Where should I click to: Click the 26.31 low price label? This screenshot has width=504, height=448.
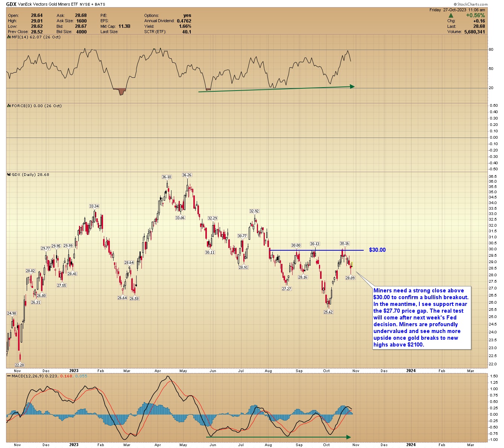(36, 303)
